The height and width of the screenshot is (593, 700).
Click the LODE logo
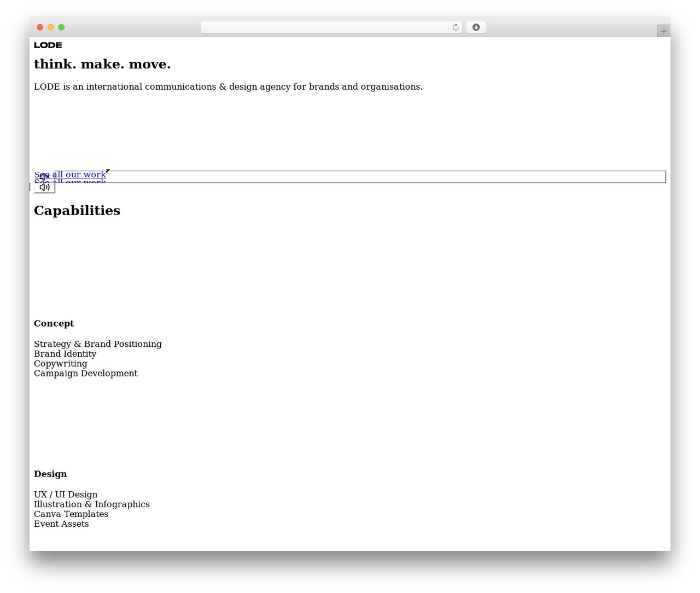point(48,45)
